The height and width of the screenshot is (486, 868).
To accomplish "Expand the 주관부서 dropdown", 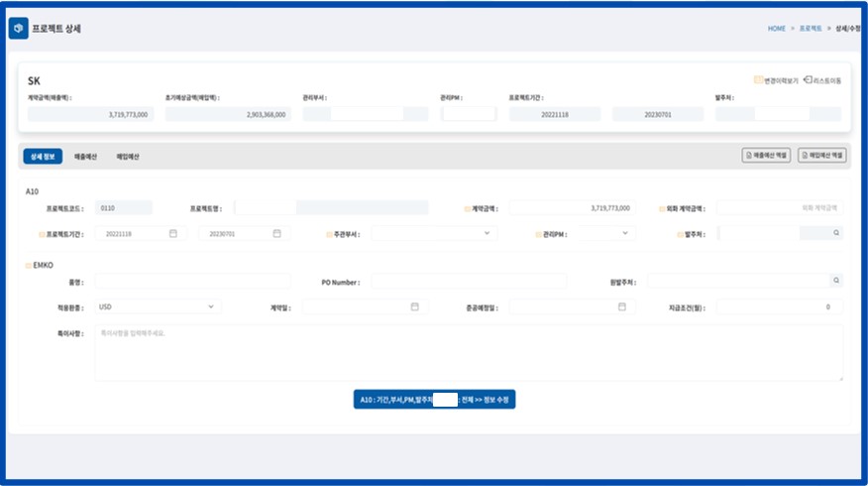I will tap(487, 233).
